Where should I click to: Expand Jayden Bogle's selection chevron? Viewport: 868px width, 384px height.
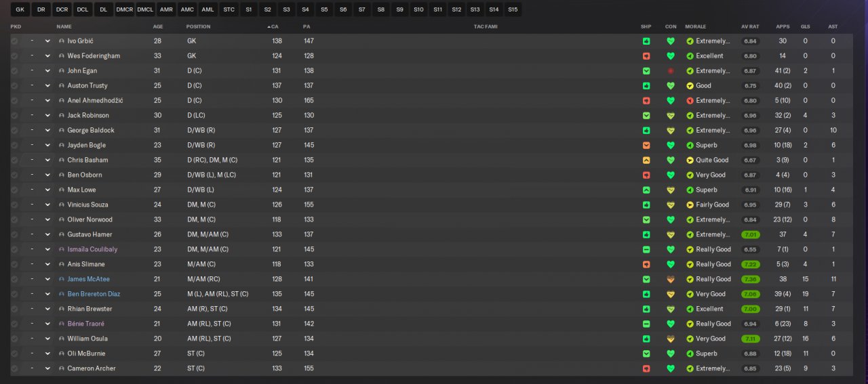coord(47,146)
